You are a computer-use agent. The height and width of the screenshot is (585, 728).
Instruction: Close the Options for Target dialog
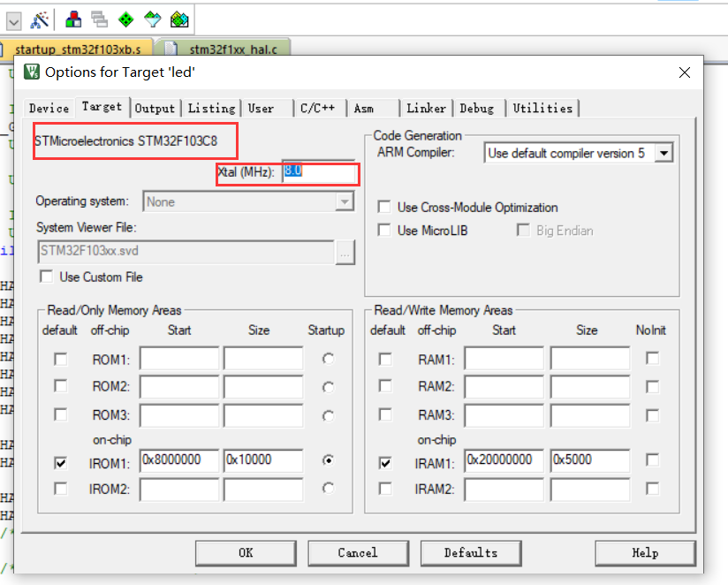[x=685, y=72]
